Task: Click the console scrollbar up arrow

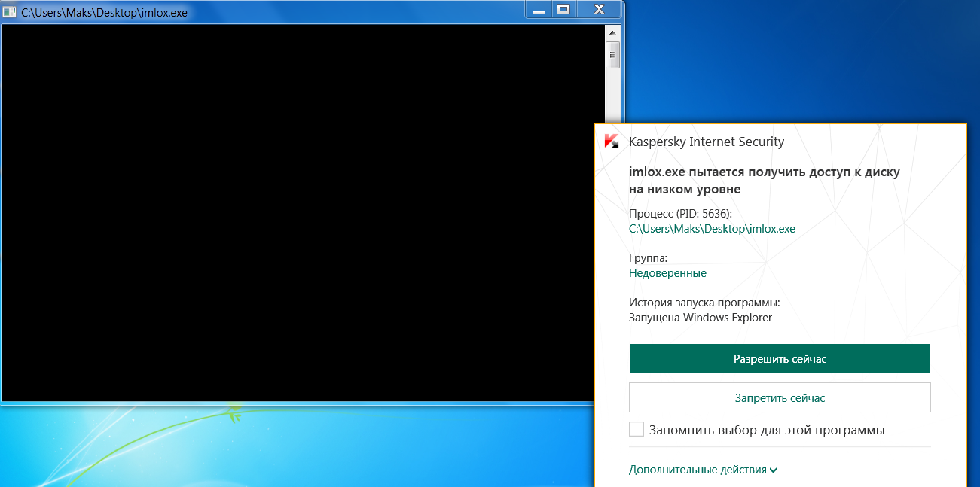Action: pyautogui.click(x=612, y=33)
